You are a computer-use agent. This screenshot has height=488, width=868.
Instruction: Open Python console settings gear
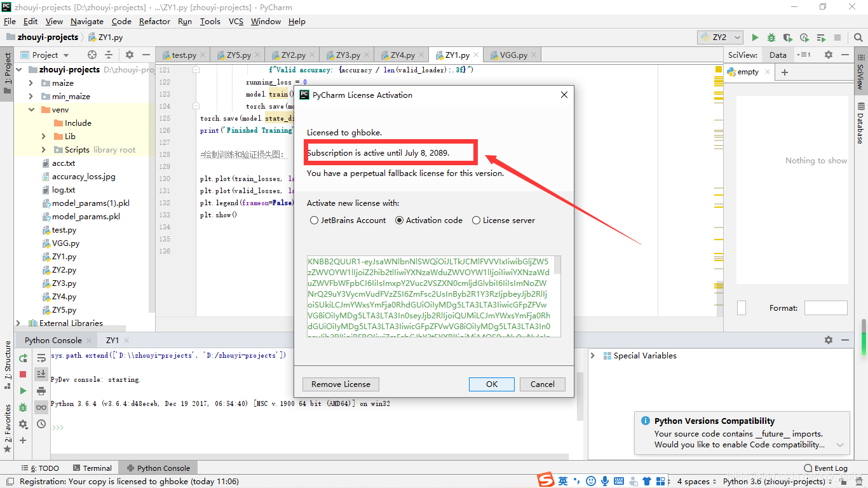23,424
